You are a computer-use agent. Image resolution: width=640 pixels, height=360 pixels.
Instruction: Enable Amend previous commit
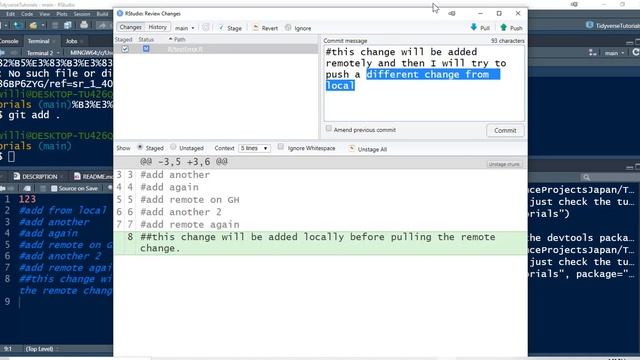329,129
